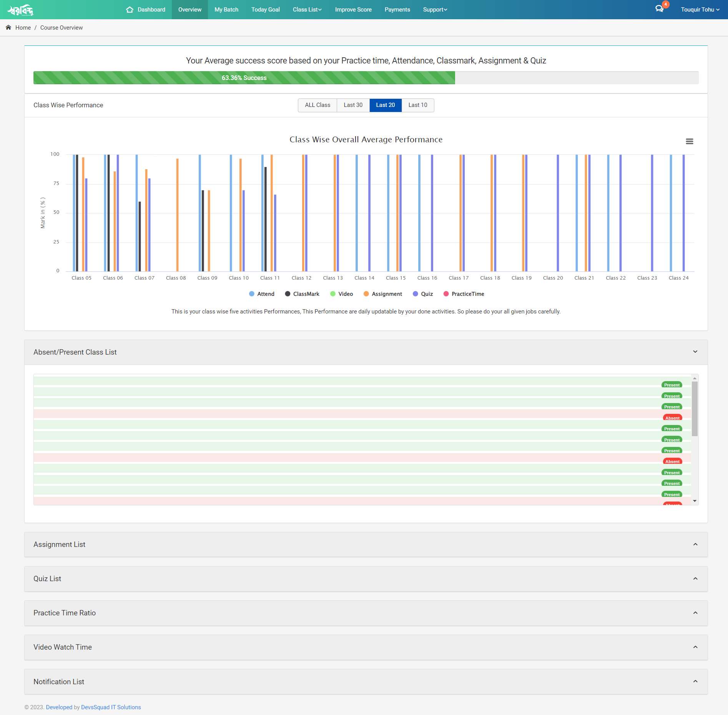Toggle the Video series in legend

tap(342, 294)
